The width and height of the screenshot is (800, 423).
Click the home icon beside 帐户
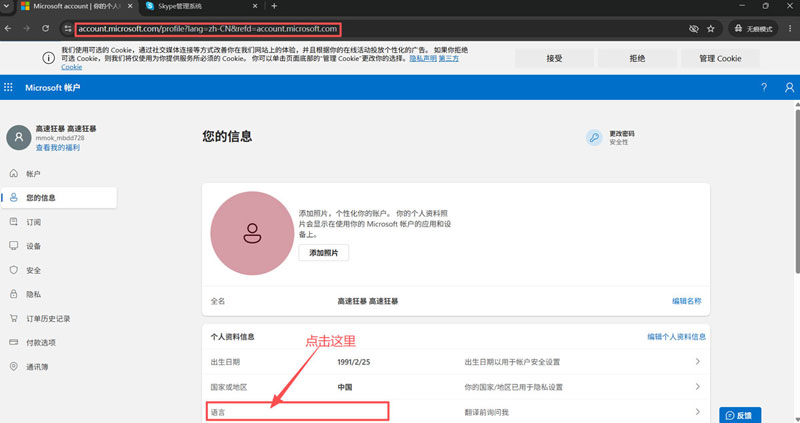(14, 173)
